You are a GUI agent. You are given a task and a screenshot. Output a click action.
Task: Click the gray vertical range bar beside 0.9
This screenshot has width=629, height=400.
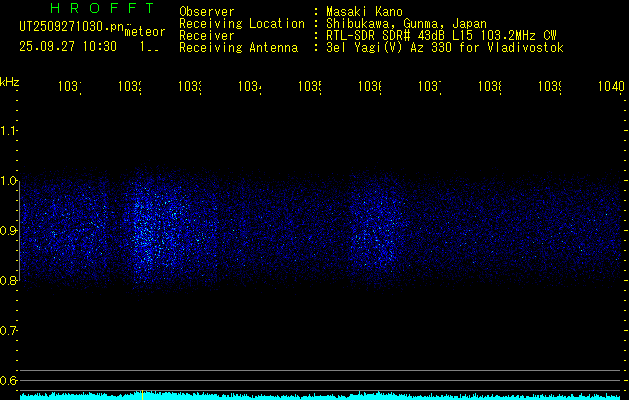(19, 231)
